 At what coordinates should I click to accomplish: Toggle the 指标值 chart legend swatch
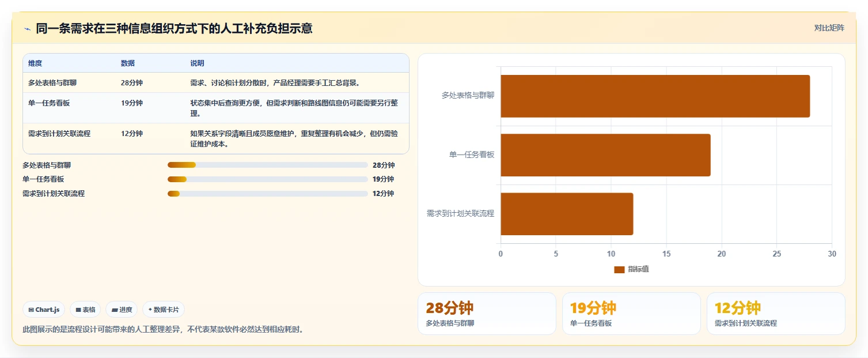click(x=619, y=269)
